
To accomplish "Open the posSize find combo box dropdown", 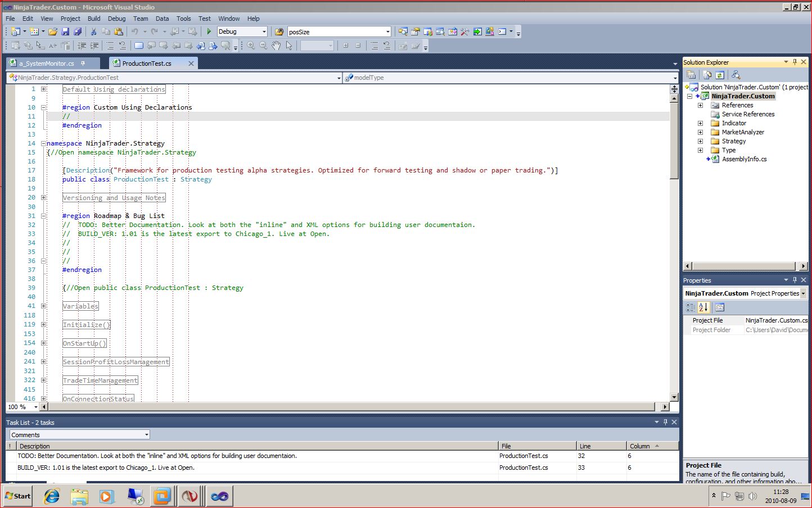I will [x=387, y=32].
